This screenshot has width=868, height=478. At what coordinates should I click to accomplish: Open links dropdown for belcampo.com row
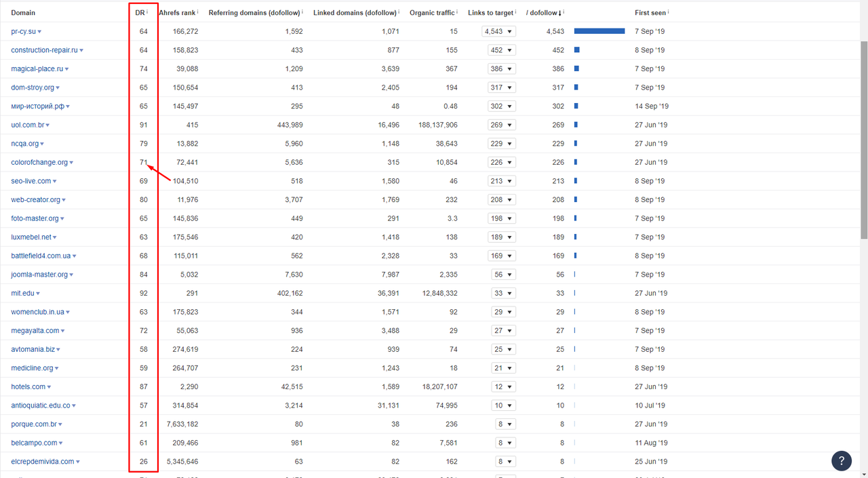(x=506, y=443)
